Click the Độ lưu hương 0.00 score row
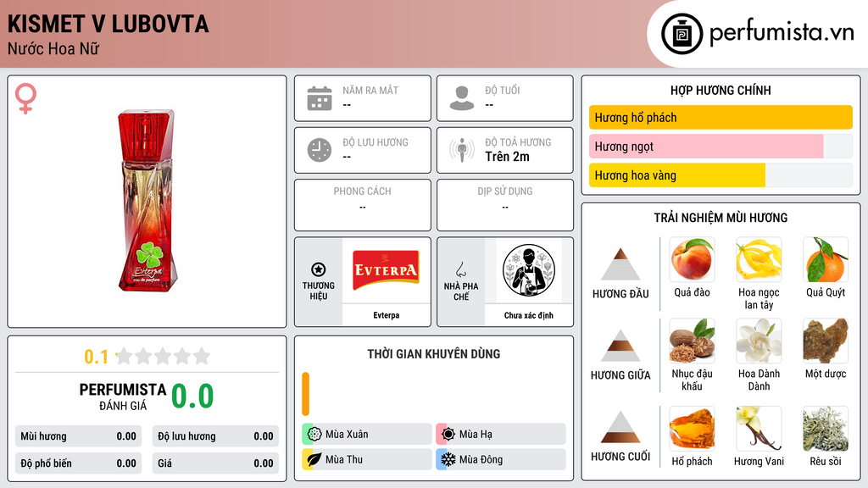 pos(215,436)
